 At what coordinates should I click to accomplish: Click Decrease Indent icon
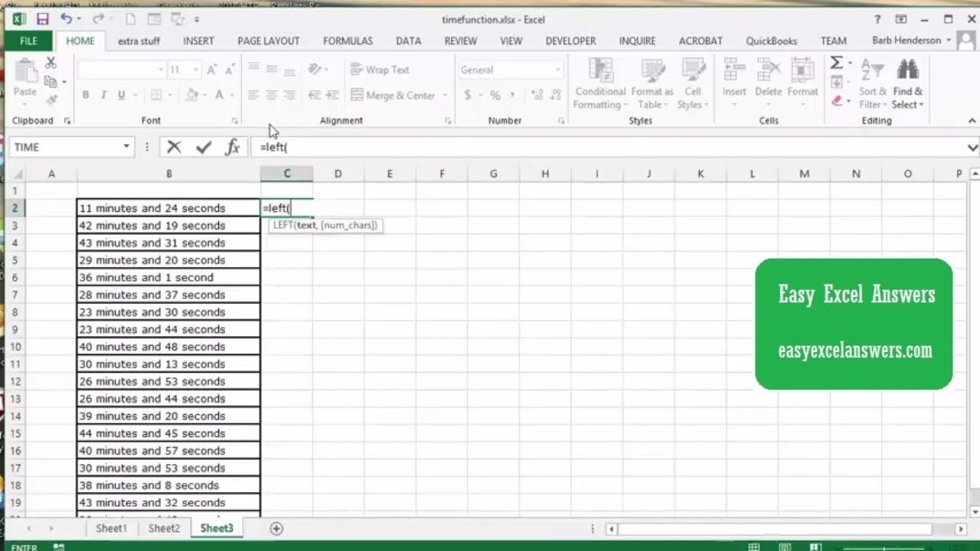(x=314, y=95)
